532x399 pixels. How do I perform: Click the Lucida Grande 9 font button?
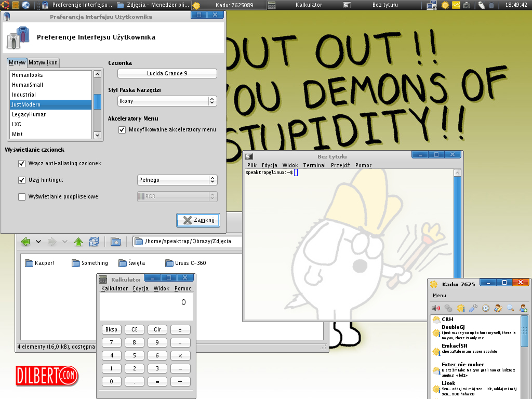click(167, 73)
